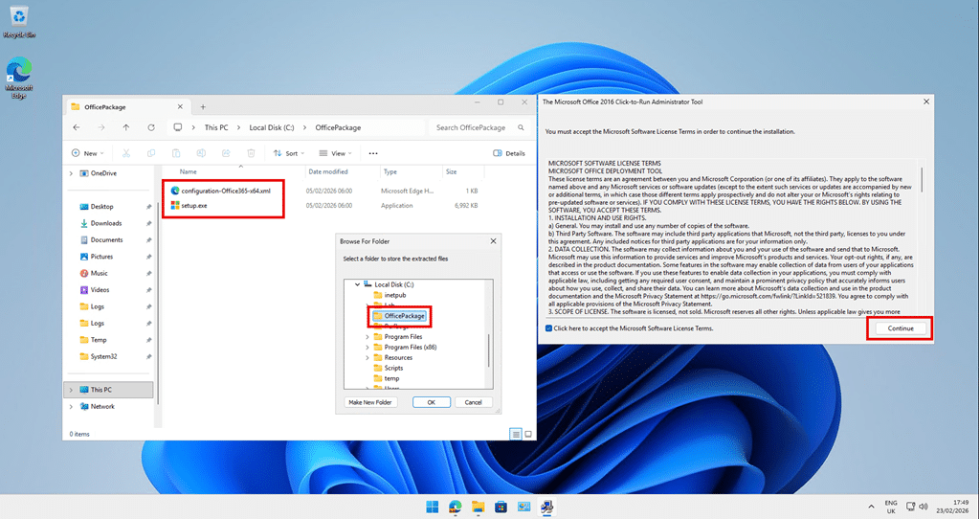Expand the Program Files folder node
This screenshot has height=519, width=980.
(367, 337)
